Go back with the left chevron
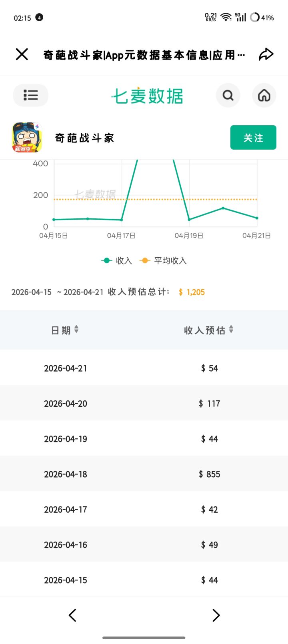Viewport: 288px width, 644px height. coord(72,615)
